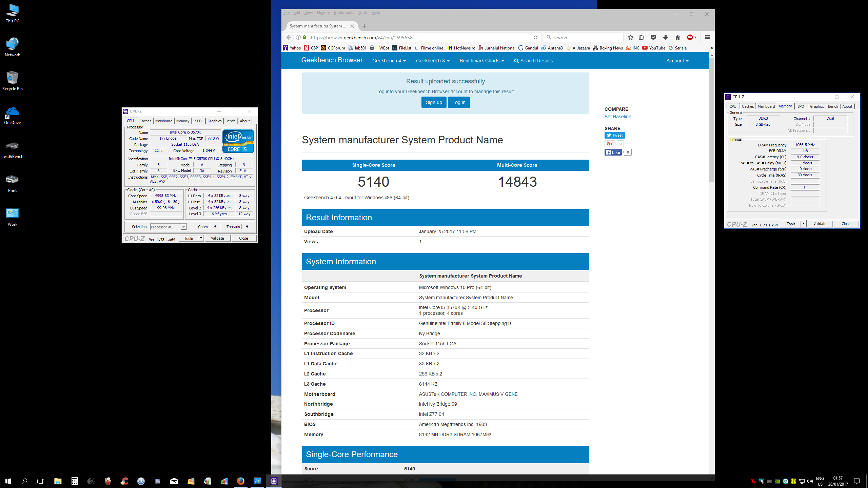Switch to SPD tab in right CPU-Z
868x488 pixels.
point(801,106)
